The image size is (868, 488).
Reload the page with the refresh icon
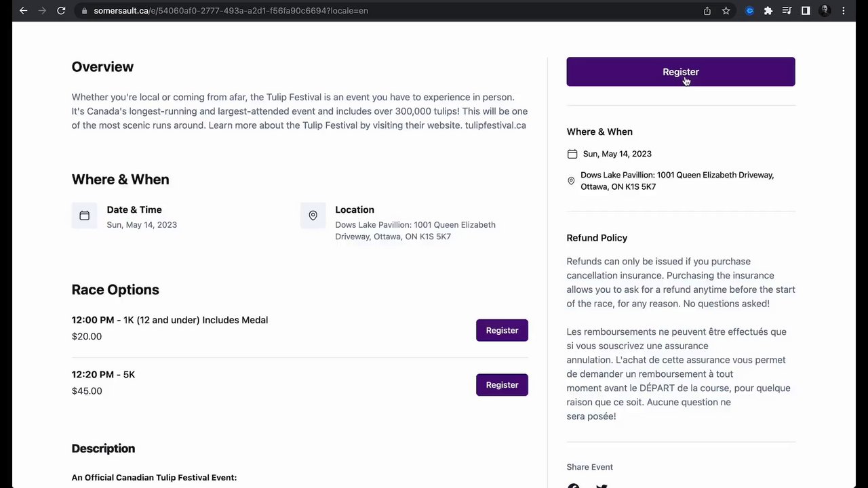pos(61,11)
